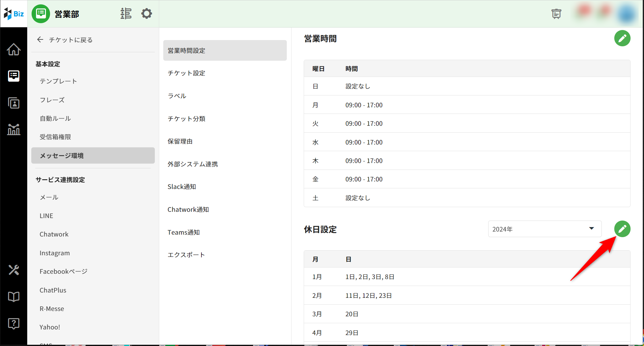Edit holiday settings with pencil button

pos(622,229)
